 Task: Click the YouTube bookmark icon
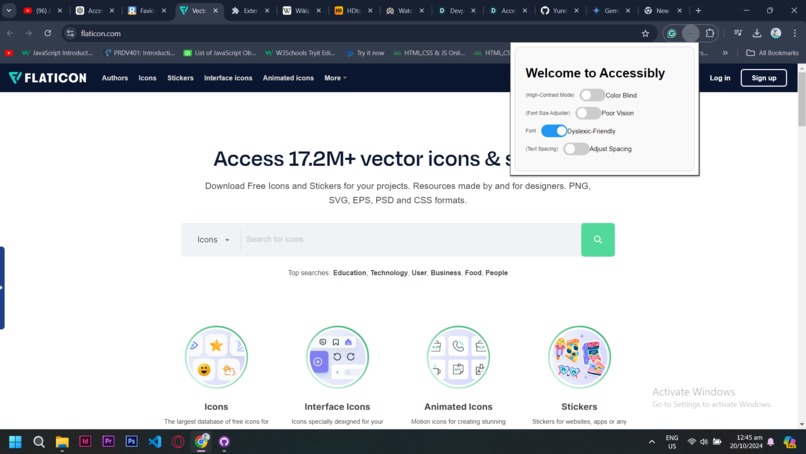pos(9,53)
